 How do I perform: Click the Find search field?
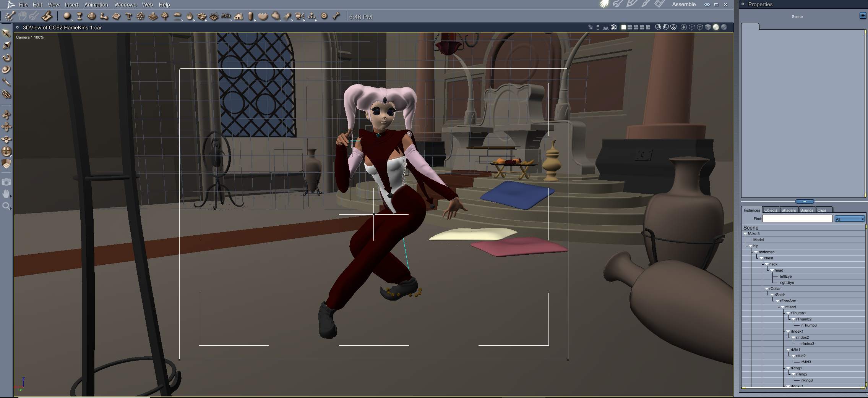(x=797, y=218)
